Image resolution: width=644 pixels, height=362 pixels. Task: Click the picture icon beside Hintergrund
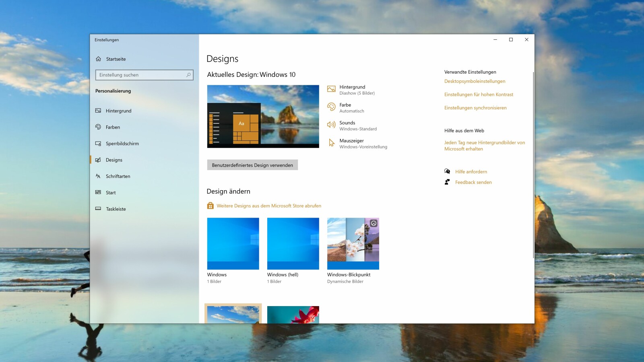pyautogui.click(x=331, y=88)
